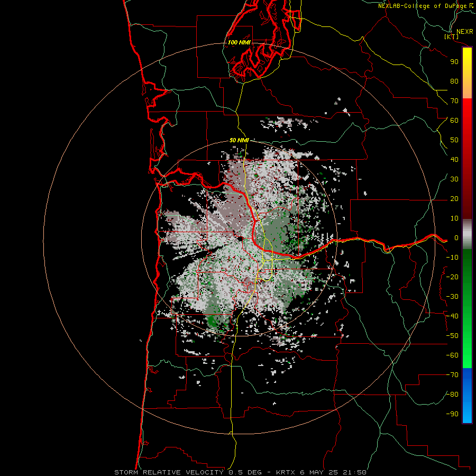Click the positive 80 scale label
Screen dimensions: 476x476
tap(454, 81)
